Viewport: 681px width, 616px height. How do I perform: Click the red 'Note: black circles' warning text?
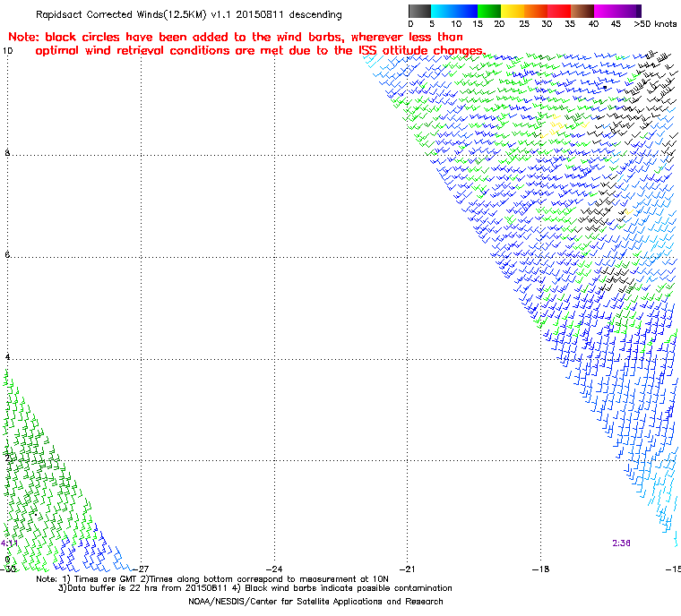pos(246,44)
